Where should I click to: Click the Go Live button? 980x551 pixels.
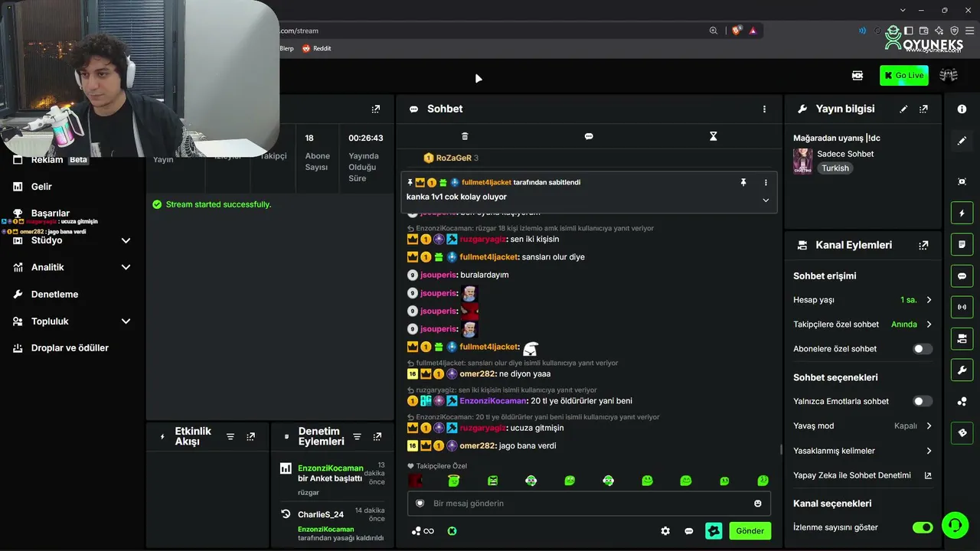pos(904,75)
